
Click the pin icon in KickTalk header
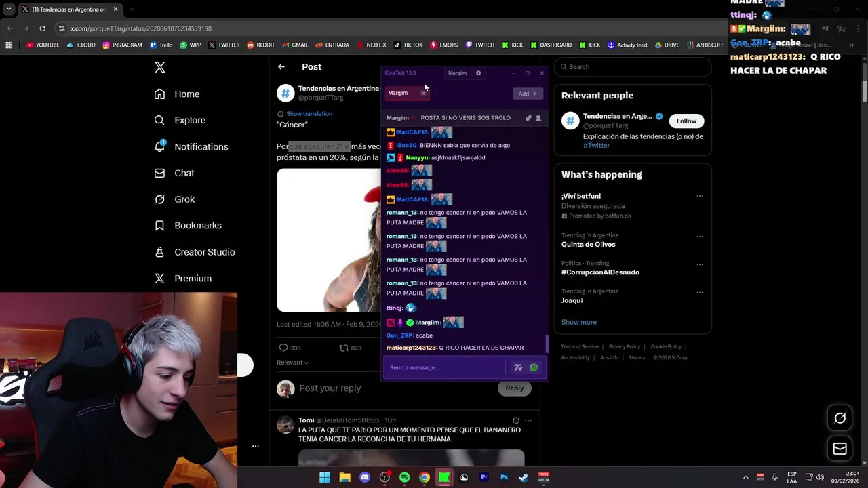pos(528,118)
